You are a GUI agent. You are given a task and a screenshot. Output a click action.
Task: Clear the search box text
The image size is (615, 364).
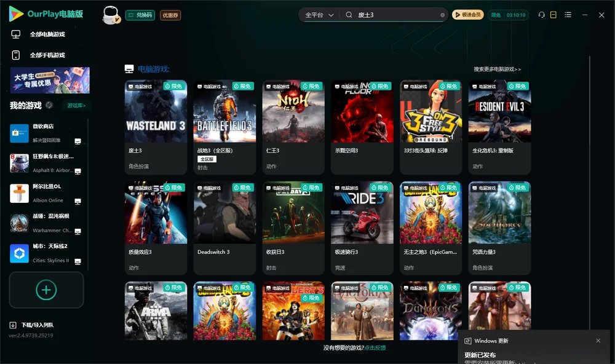point(442,15)
